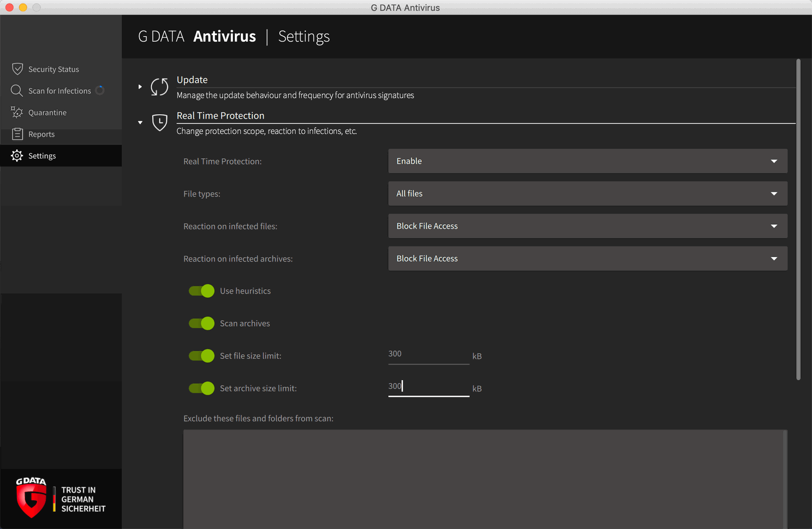Viewport: 812px width, 529px height.
Task: Click the kB unit beside archive size limit
Action: [x=477, y=389]
